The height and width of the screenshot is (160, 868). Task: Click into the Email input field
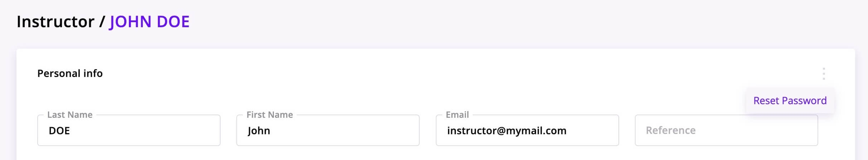[527, 131]
